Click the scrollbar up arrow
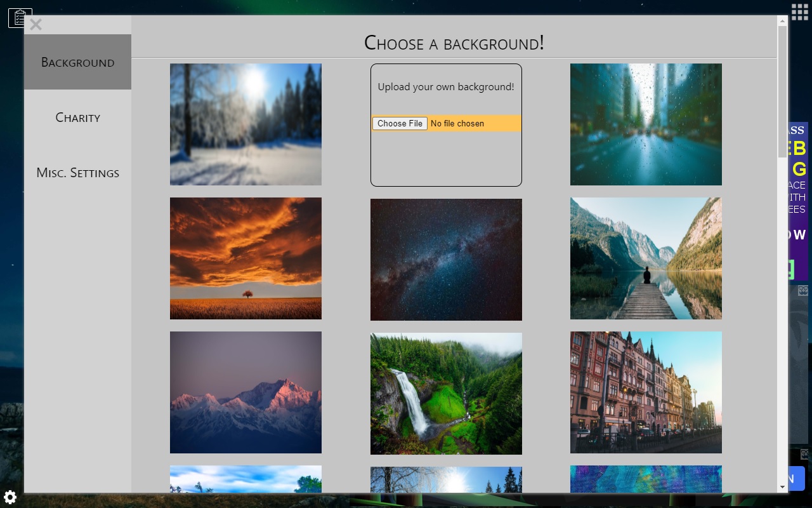 click(782, 21)
